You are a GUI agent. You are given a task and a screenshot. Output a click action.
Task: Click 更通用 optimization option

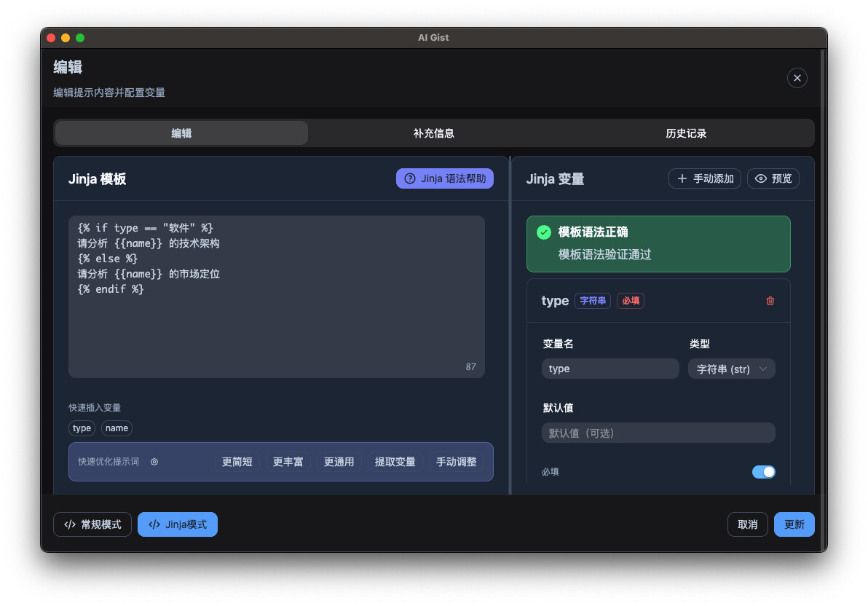[x=339, y=462]
